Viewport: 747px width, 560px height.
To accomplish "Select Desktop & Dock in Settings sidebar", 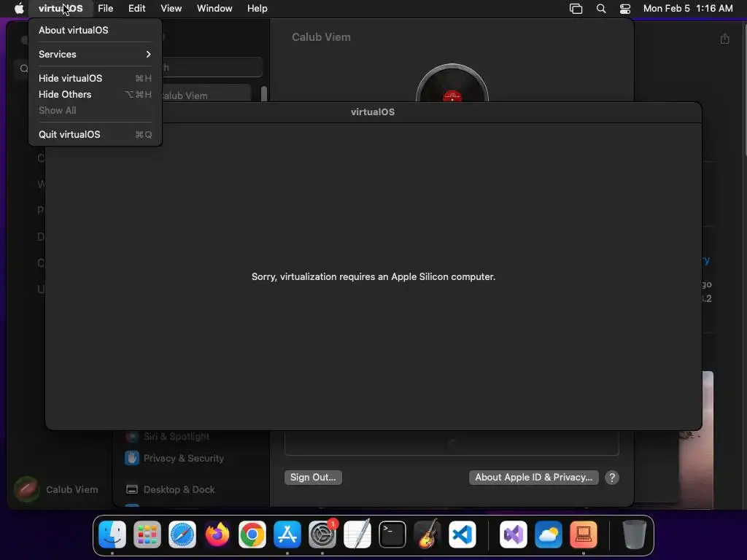I will pyautogui.click(x=171, y=489).
